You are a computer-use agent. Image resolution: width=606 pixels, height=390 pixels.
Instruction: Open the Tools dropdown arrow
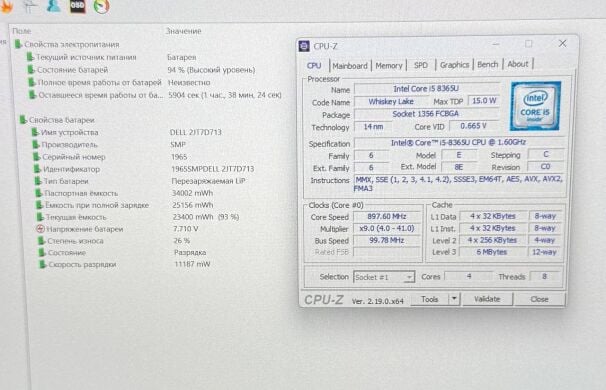coord(454,299)
